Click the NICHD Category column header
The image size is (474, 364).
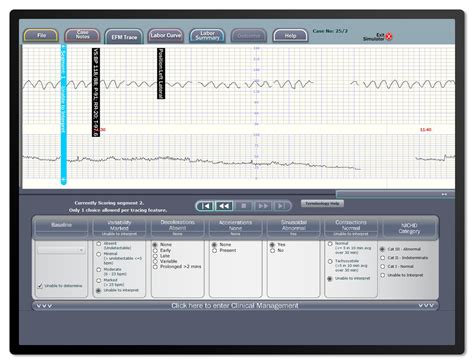pos(409,228)
